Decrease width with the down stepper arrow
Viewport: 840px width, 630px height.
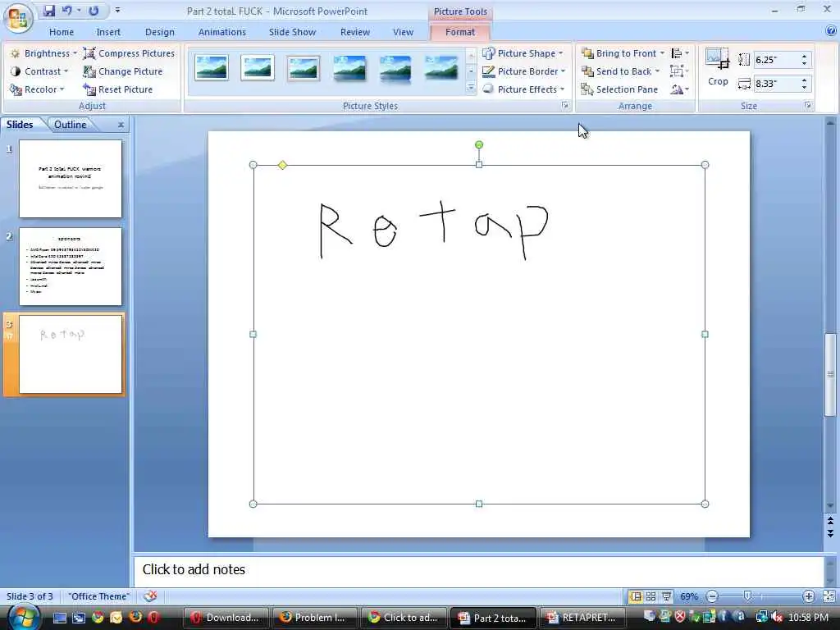pos(804,87)
